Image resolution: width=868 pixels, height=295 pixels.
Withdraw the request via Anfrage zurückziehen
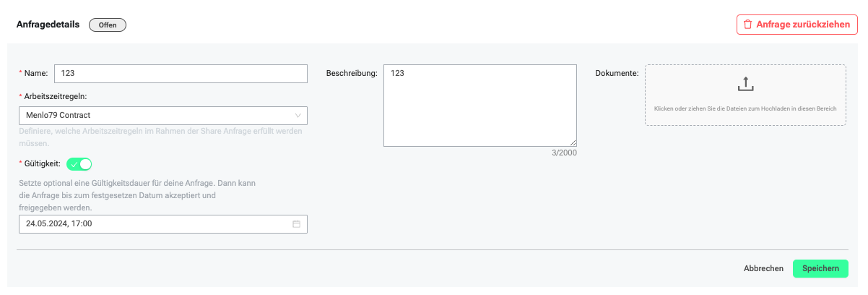point(797,25)
